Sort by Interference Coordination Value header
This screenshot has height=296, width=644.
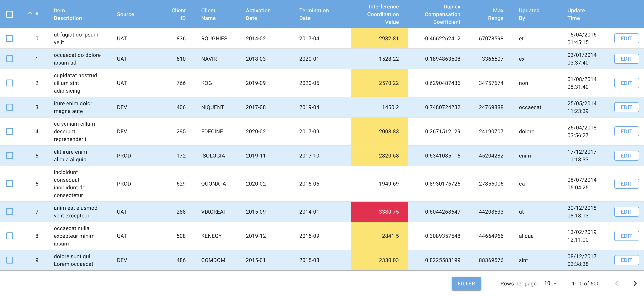point(383,14)
